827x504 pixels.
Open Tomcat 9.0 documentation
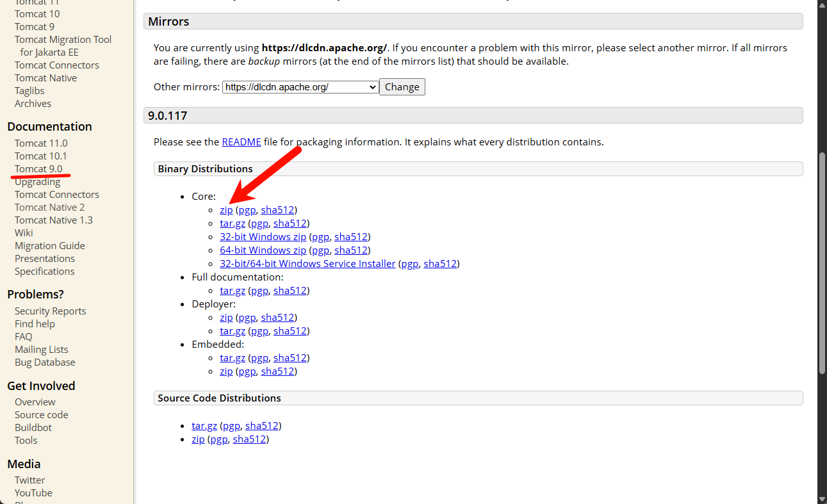tap(38, 169)
